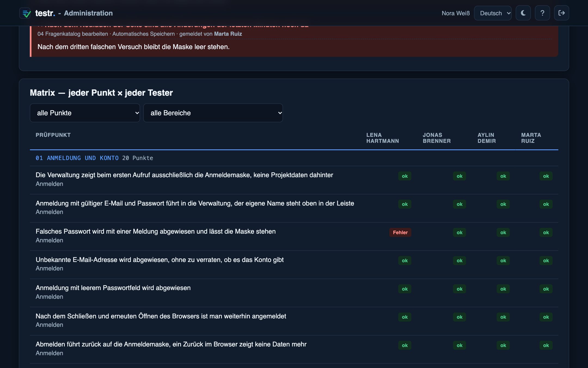The width and height of the screenshot is (588, 368).
Task: Click Aylin's ok badge for 'Anmeldung mit gültiger' row
Action: (503, 204)
